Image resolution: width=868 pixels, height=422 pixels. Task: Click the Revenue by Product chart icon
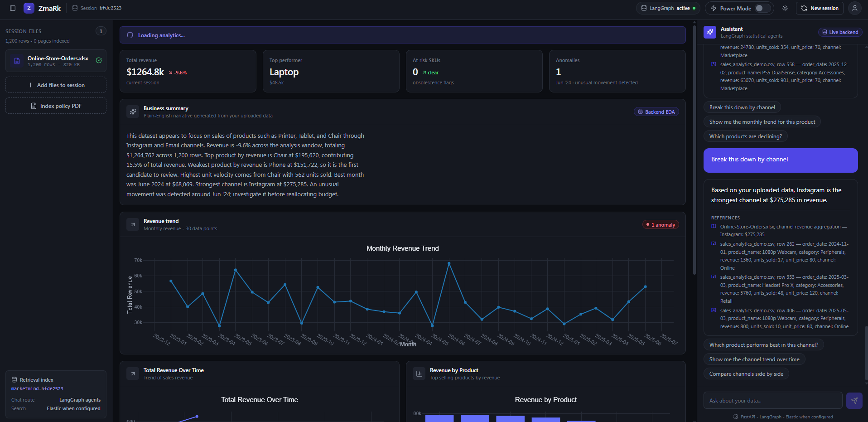tap(419, 373)
